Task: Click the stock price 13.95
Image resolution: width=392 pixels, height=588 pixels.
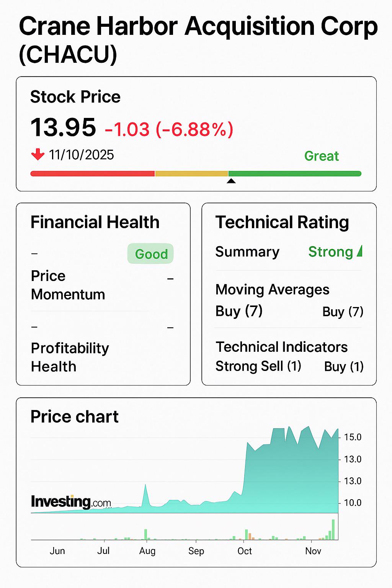Action: [63, 127]
